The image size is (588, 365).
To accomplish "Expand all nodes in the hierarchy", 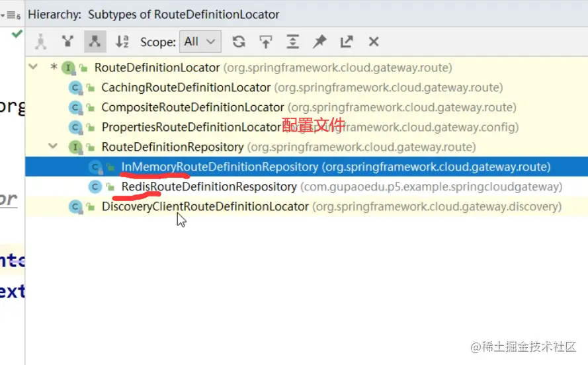I will point(292,42).
